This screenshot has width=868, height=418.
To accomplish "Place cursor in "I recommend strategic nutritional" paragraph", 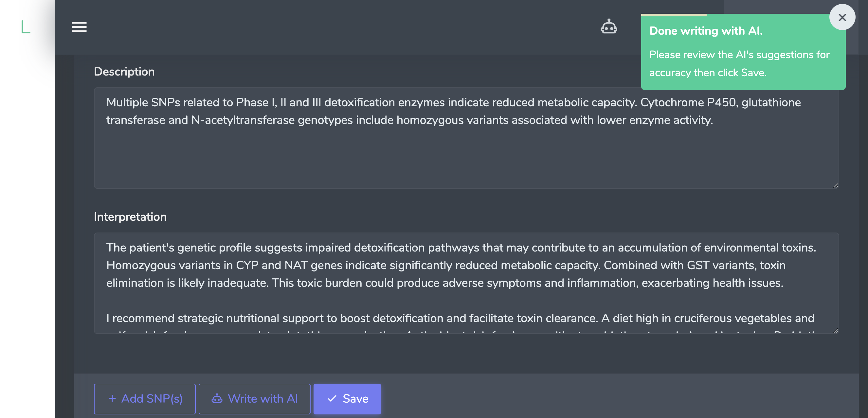I will point(337,318).
